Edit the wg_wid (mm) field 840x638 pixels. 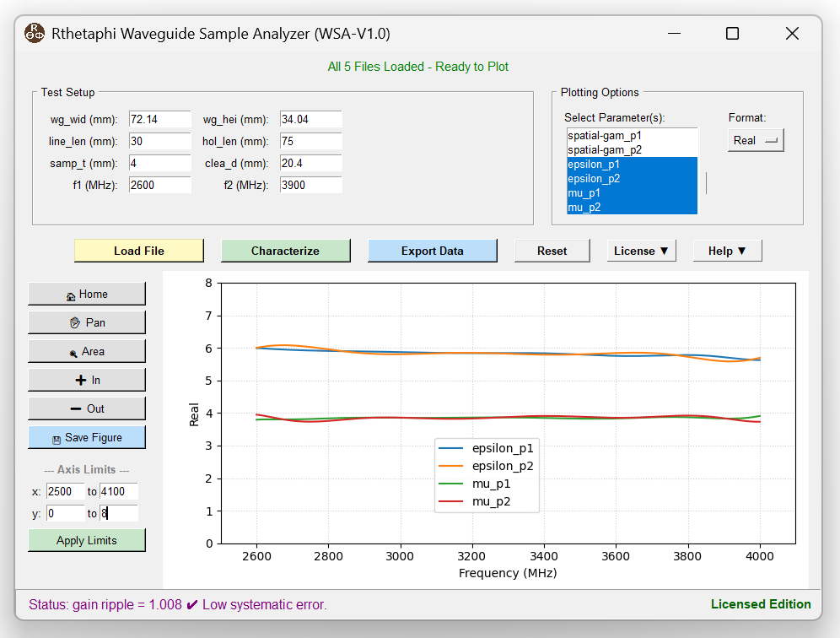pos(159,119)
